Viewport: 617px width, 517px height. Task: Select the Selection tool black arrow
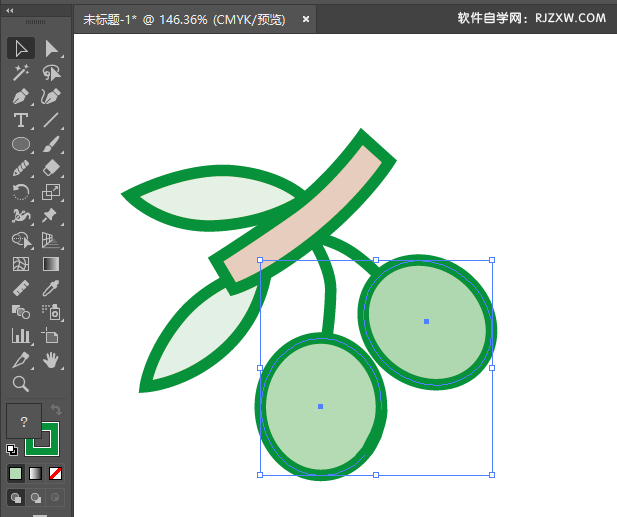(x=21, y=49)
